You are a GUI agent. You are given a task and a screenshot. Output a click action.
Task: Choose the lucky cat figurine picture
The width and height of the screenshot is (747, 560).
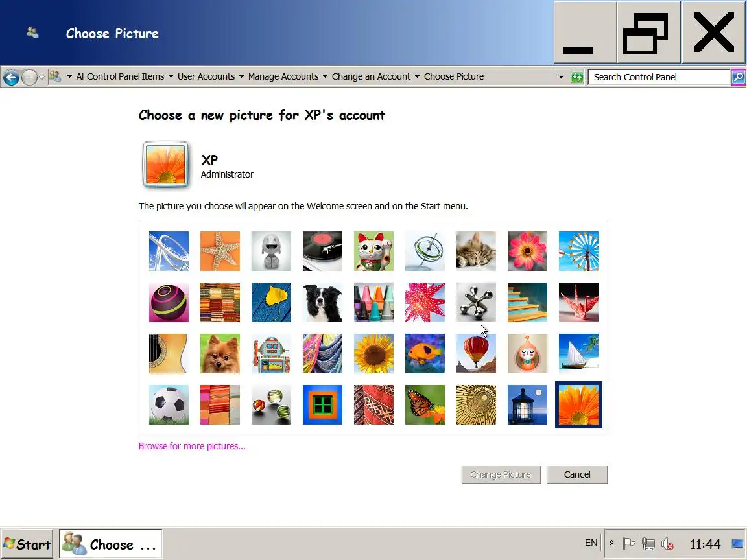click(x=373, y=251)
